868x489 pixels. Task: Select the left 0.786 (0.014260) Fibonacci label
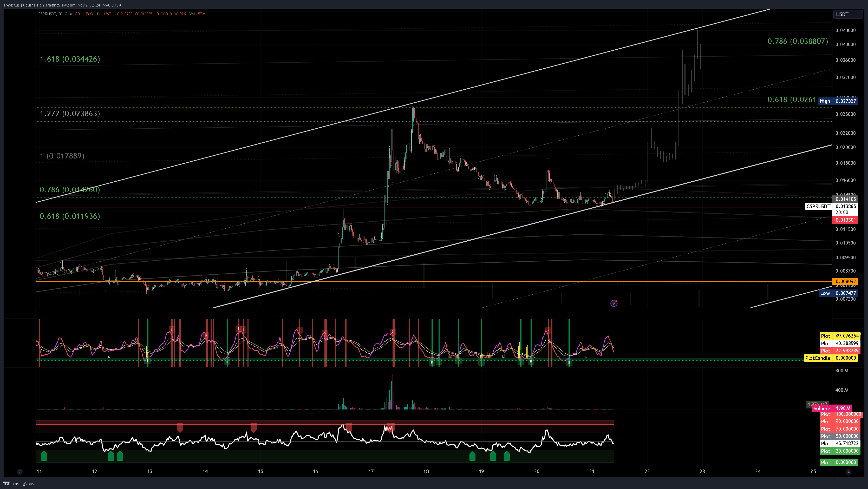pyautogui.click(x=70, y=190)
